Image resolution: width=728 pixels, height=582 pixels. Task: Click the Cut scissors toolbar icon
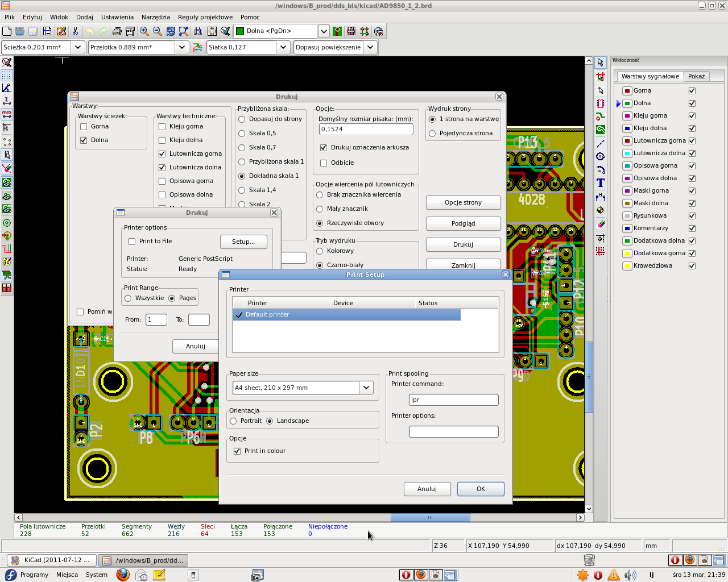pos(75,31)
